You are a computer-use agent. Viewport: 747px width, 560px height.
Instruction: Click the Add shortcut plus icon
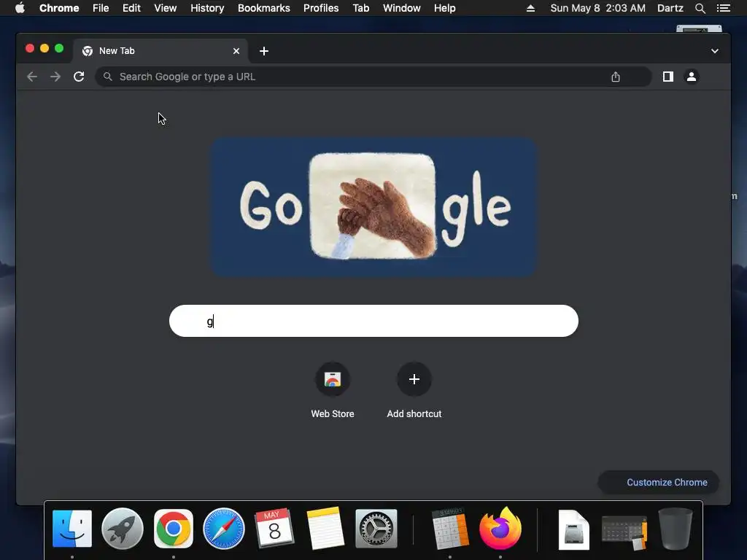(414, 379)
